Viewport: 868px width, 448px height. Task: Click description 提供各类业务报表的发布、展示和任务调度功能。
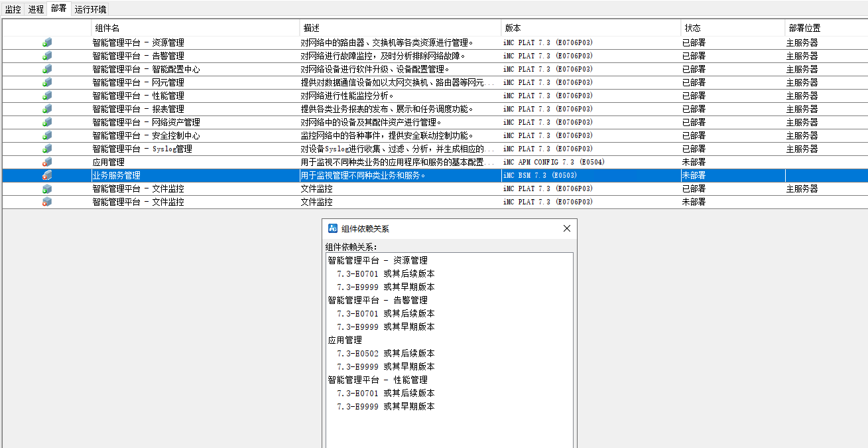[x=387, y=109]
